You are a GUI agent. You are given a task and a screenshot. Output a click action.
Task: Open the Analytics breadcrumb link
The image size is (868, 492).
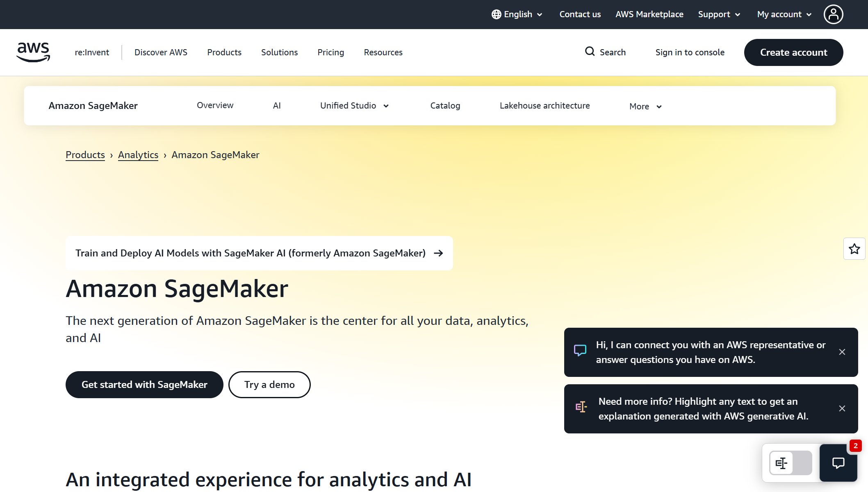138,155
